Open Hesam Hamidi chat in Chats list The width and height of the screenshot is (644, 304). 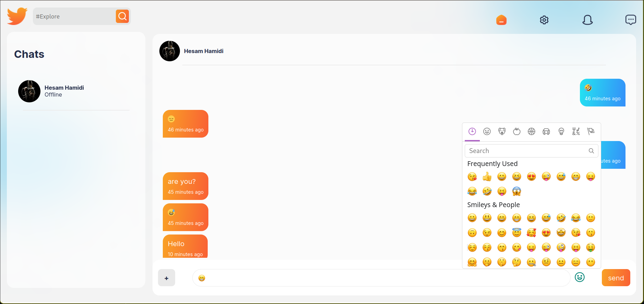pos(76,91)
